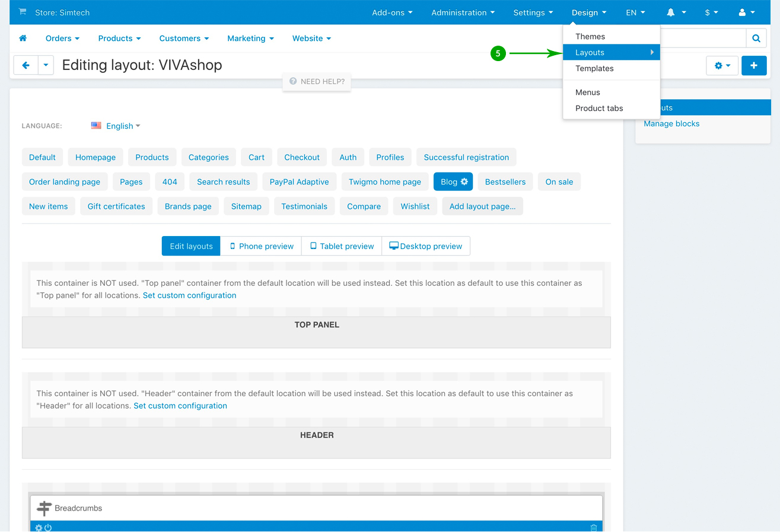Click Set custom configuration for Top panel

pos(189,295)
